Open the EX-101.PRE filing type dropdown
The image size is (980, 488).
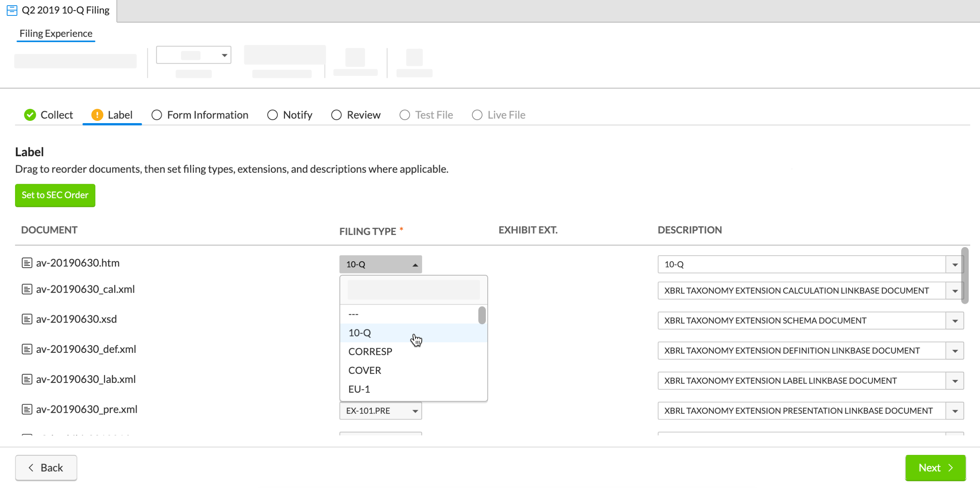coord(380,410)
